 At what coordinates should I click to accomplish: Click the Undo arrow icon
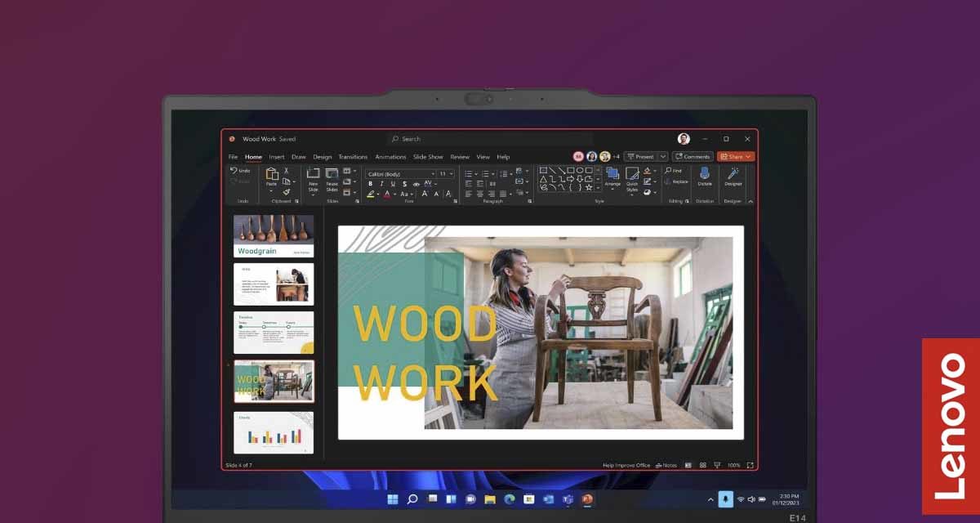point(234,171)
